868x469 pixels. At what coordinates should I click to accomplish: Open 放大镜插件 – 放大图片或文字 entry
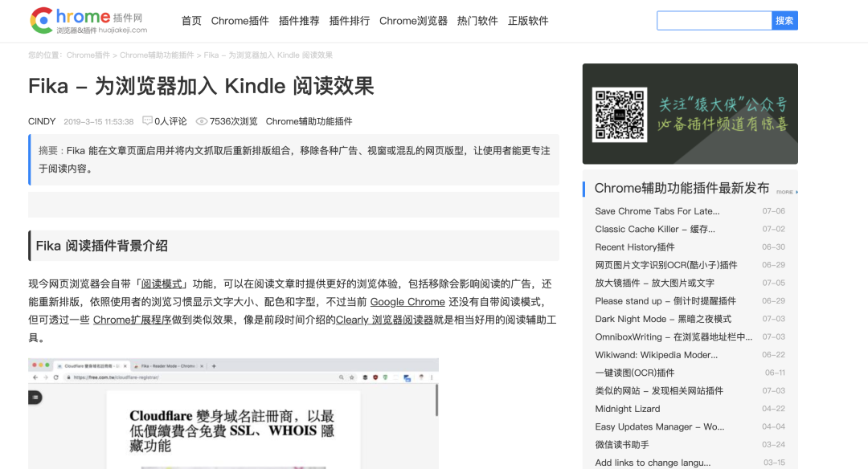click(x=654, y=283)
